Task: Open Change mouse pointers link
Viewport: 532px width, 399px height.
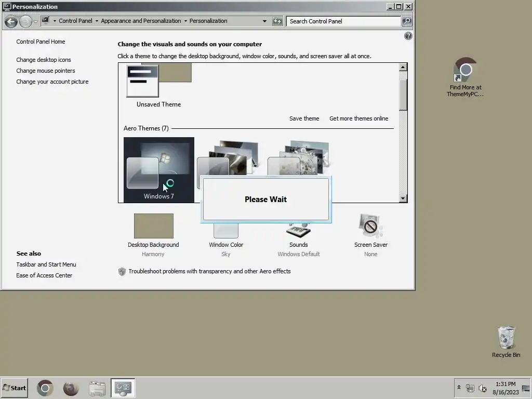Action: pos(46,71)
